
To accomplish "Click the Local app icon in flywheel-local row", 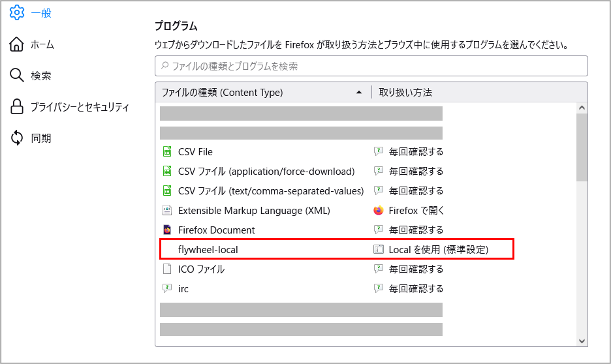I will [378, 249].
